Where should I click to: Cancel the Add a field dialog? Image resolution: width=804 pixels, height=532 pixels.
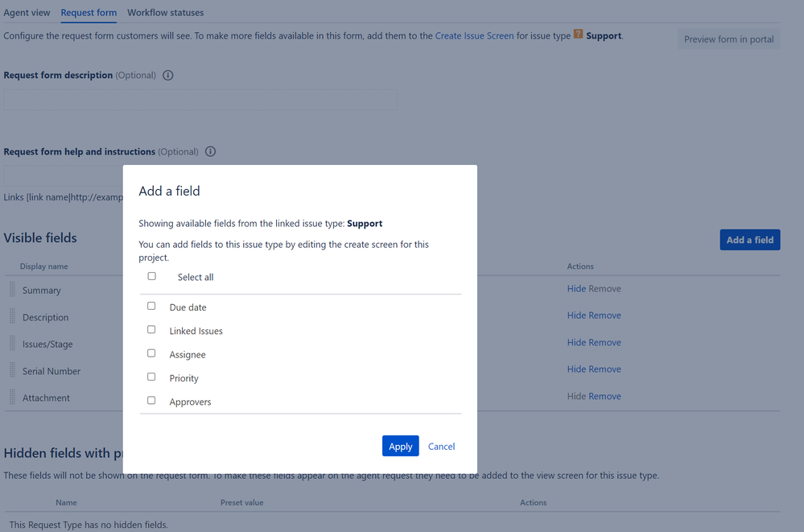tap(441, 447)
